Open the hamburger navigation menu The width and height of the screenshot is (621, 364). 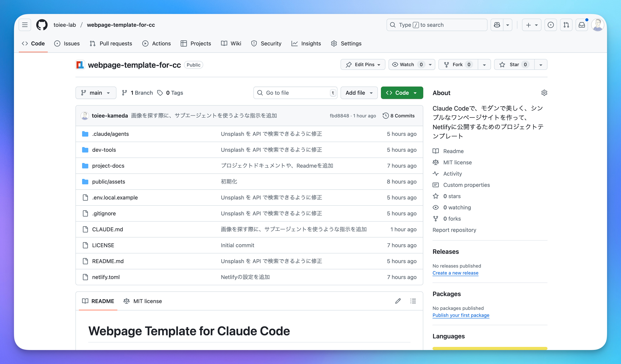point(25,25)
